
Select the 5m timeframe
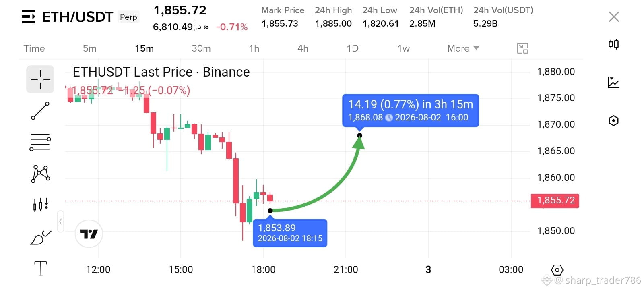[x=89, y=48]
